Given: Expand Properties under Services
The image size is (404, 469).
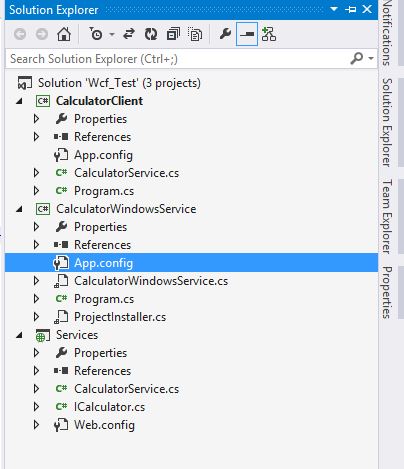Looking at the screenshot, I should coord(36,353).
